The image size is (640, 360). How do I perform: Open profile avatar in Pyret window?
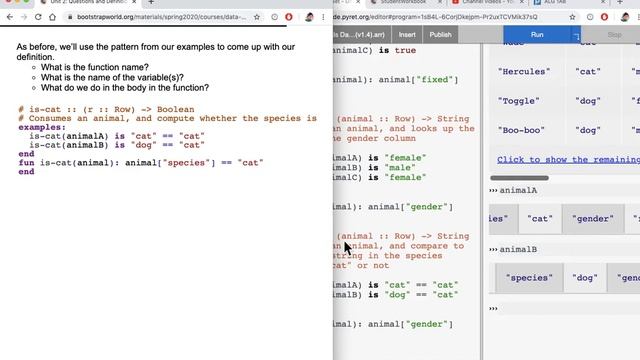click(624, 17)
